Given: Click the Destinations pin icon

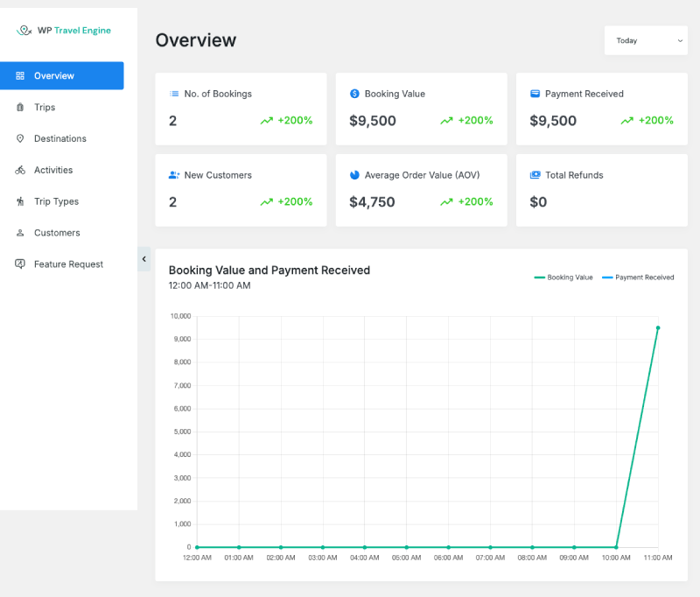Looking at the screenshot, I should 20,138.
